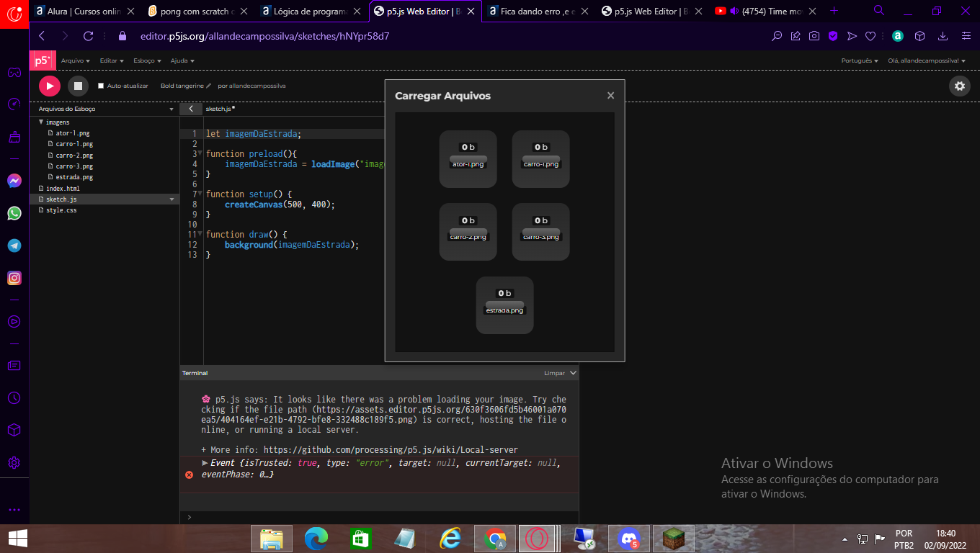
Task: Open the Ajuda menu
Action: pos(182,60)
